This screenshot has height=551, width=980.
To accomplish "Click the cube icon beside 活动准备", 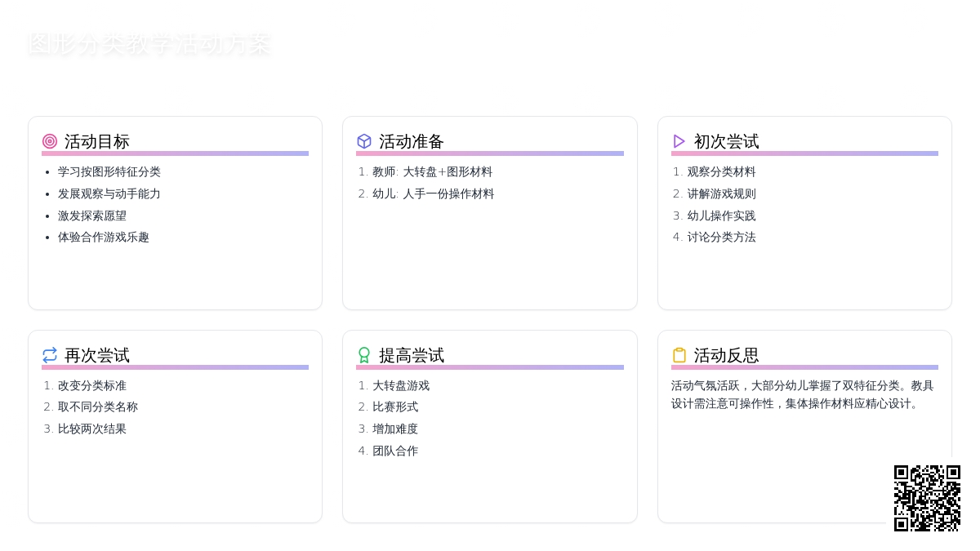I will pos(364,141).
